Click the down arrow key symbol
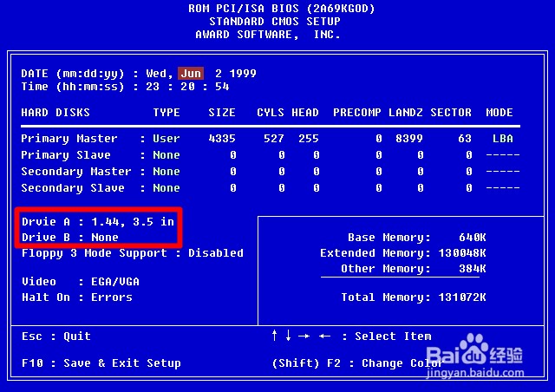The image size is (555, 392). [x=288, y=336]
